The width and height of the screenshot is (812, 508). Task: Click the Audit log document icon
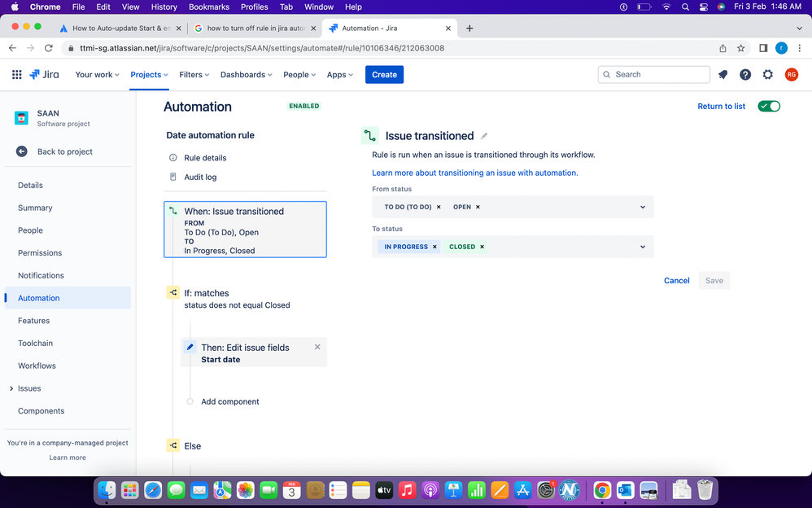pos(173,177)
